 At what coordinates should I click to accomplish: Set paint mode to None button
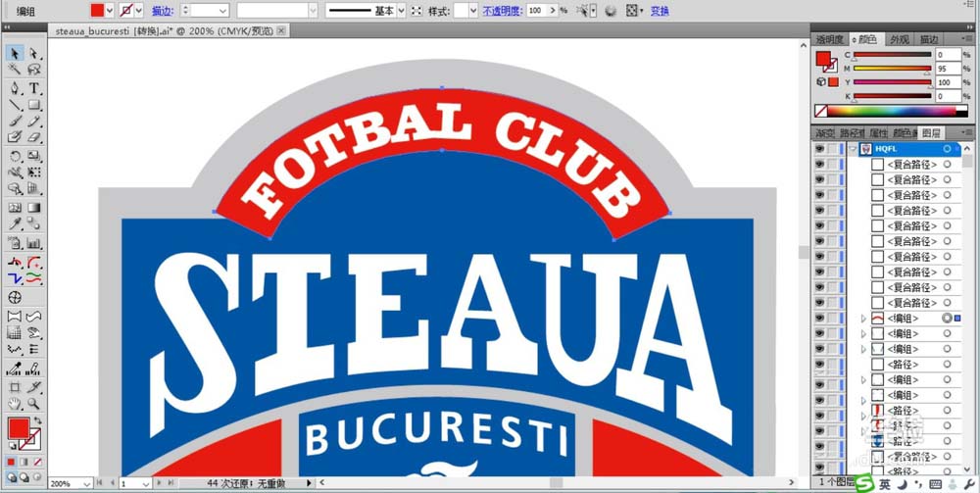tap(37, 462)
